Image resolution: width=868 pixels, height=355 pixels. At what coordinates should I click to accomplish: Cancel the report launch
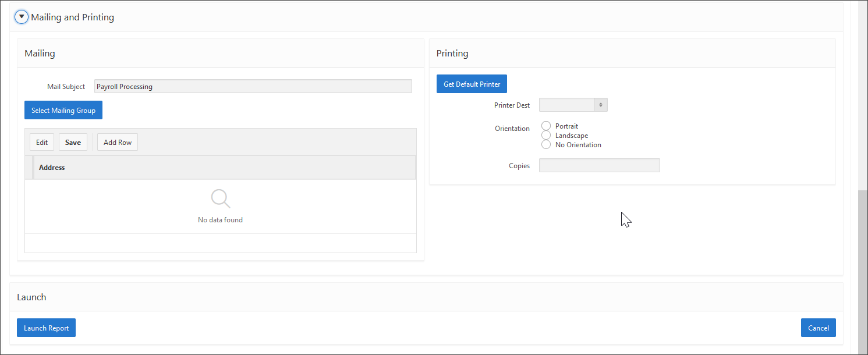[818, 328]
